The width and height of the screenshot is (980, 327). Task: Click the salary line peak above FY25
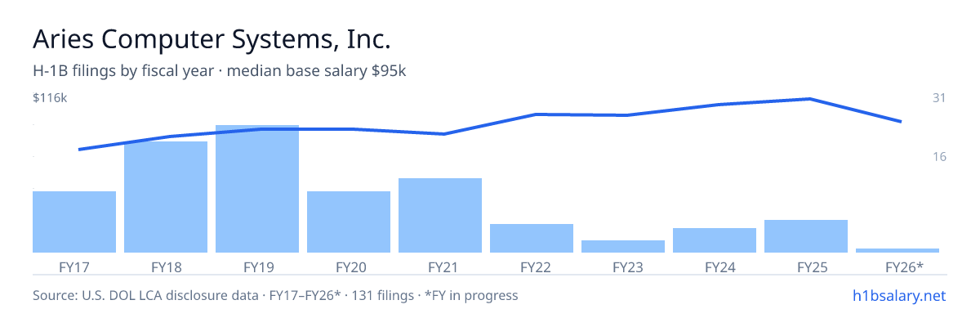(808, 99)
